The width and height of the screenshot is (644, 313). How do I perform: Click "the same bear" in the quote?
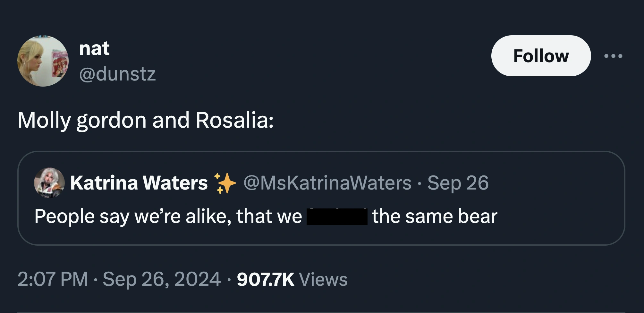[x=435, y=216]
